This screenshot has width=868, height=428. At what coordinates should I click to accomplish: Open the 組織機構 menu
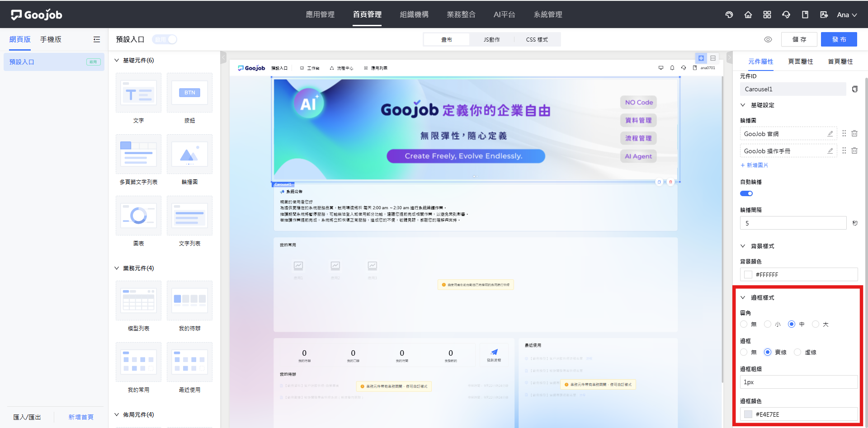coord(414,14)
